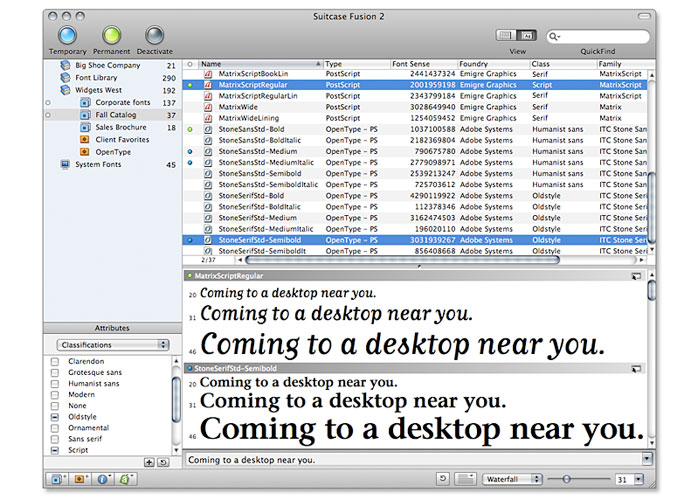698x500 pixels.
Task: Check the None classification
Action: pos(55,406)
